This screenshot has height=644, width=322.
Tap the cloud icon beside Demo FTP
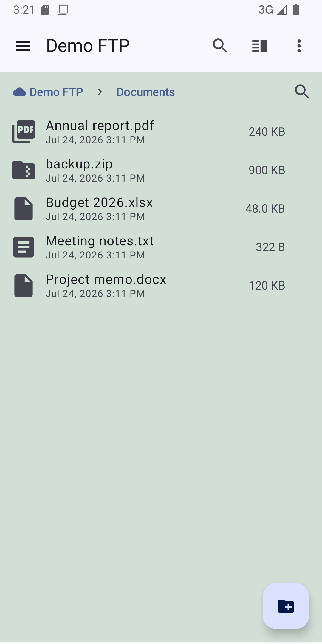coord(20,92)
